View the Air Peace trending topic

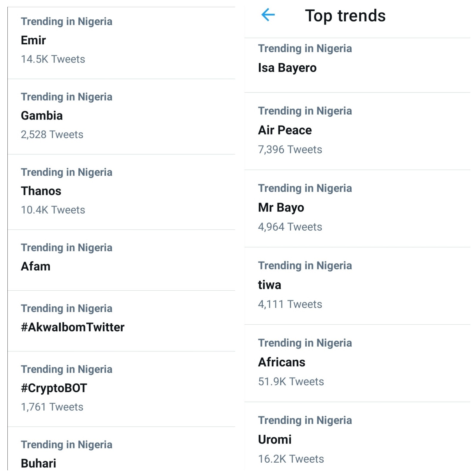(x=285, y=130)
